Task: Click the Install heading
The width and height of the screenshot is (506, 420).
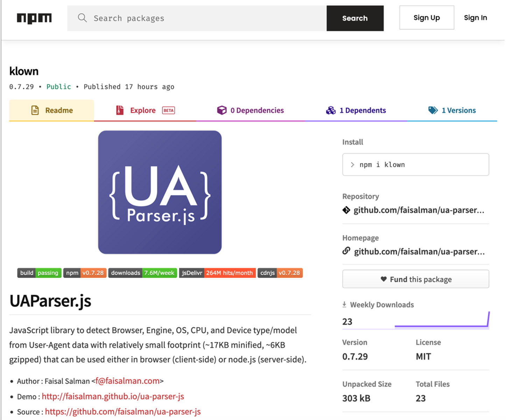Action: [352, 142]
